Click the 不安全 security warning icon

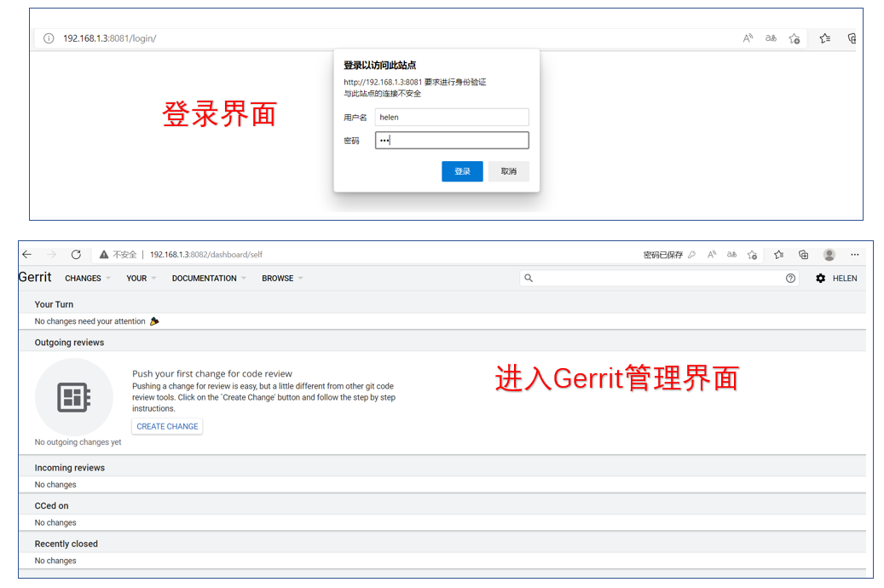[104, 254]
